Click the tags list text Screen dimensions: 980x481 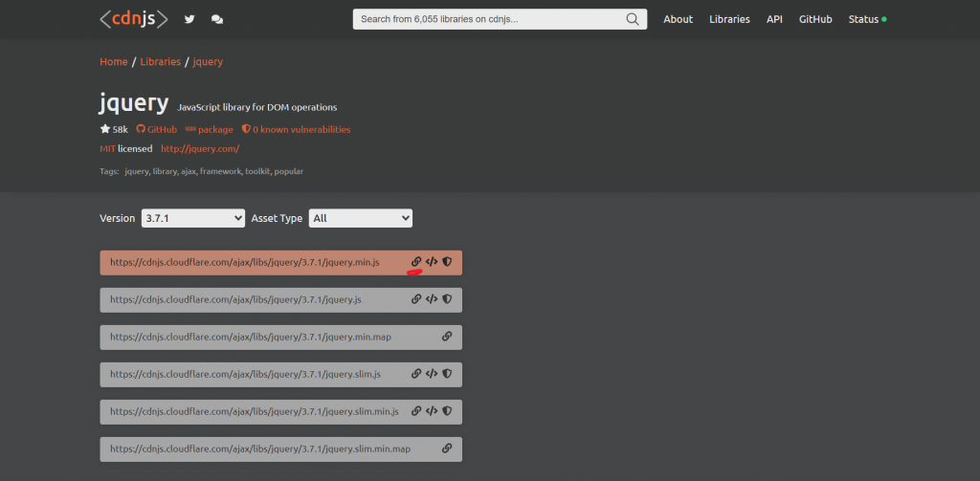(213, 171)
